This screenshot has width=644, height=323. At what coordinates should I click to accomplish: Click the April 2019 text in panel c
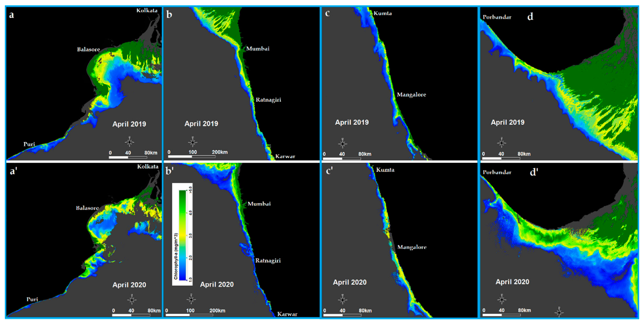coord(352,122)
